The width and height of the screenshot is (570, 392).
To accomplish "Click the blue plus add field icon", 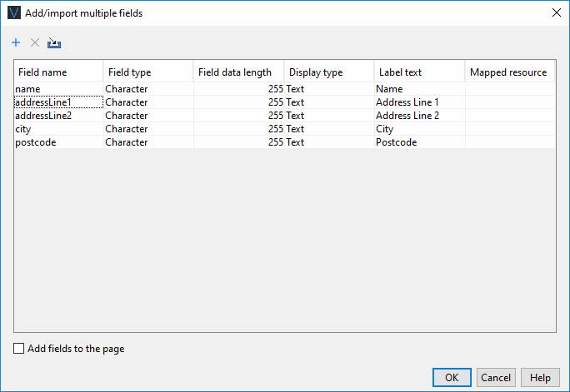I will coord(16,42).
